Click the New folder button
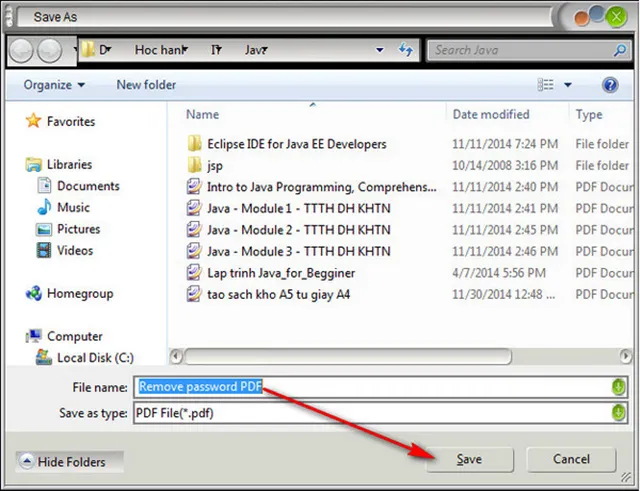The image size is (640, 491). point(146,85)
